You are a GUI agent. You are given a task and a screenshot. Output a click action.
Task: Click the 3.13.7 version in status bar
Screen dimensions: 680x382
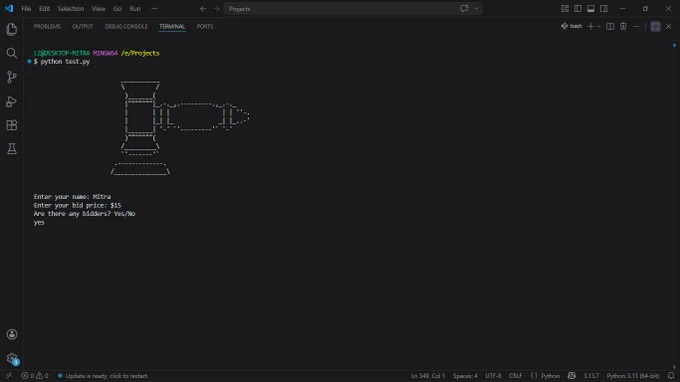(x=591, y=376)
